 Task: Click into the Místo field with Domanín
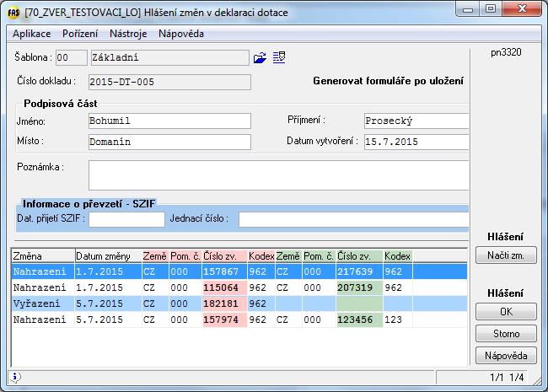(x=169, y=142)
